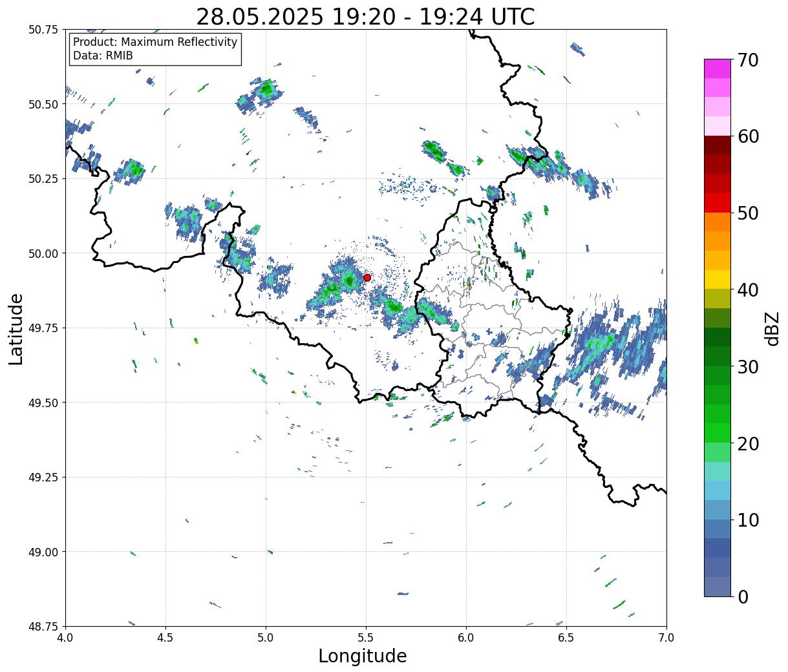This screenshot has width=788, height=672.
Task: Click the colorbar tick label 60
Action: pos(747,136)
